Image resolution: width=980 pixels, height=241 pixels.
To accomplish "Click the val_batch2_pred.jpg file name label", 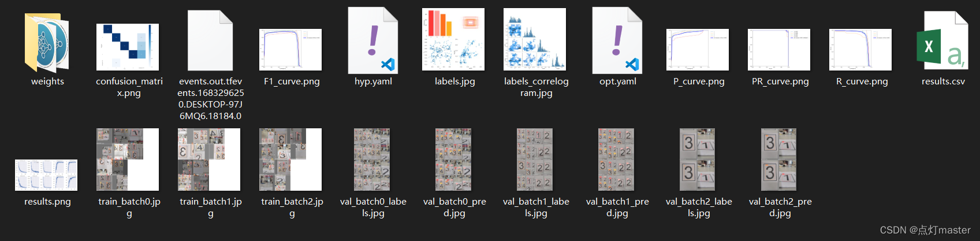I will [x=780, y=207].
